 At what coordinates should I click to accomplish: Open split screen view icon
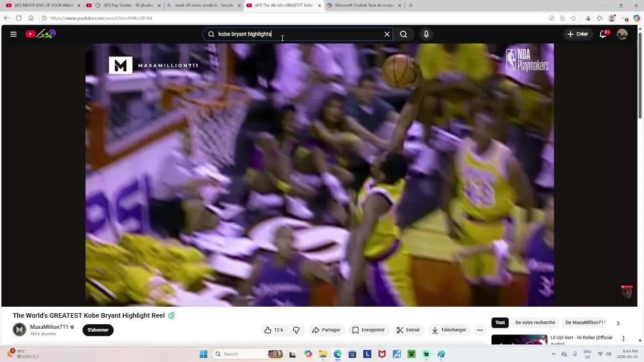pos(562,18)
